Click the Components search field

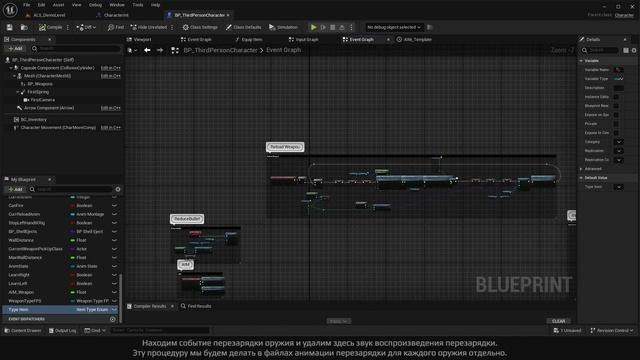click(76, 49)
